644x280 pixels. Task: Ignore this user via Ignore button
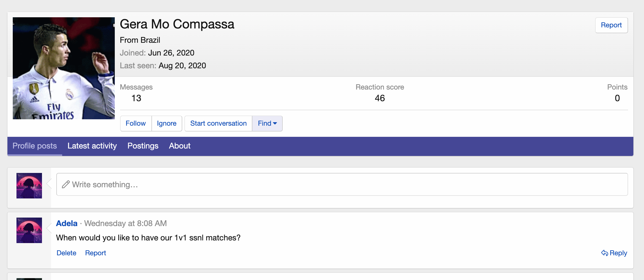pos(167,124)
